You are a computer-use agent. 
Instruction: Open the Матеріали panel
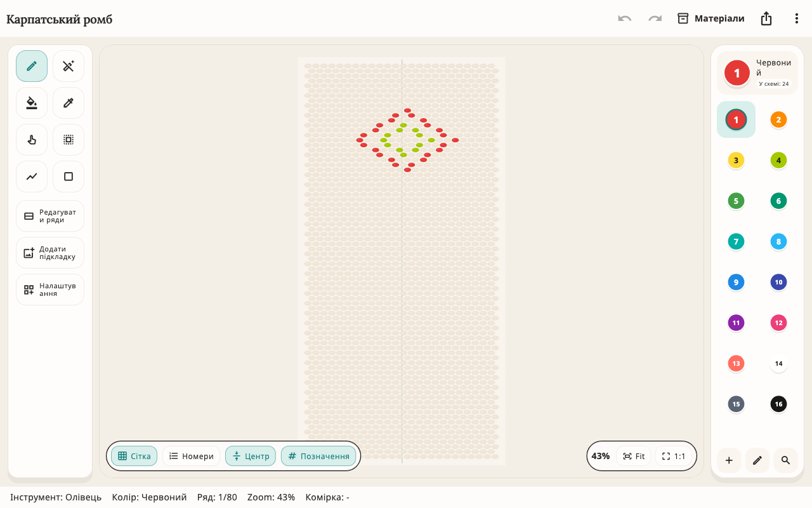(x=710, y=18)
